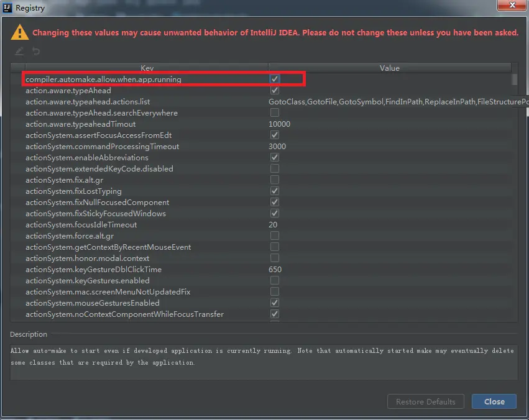Select action.aware.typeaheadTimout key
Screen dimensions: 529x420
coord(81,124)
